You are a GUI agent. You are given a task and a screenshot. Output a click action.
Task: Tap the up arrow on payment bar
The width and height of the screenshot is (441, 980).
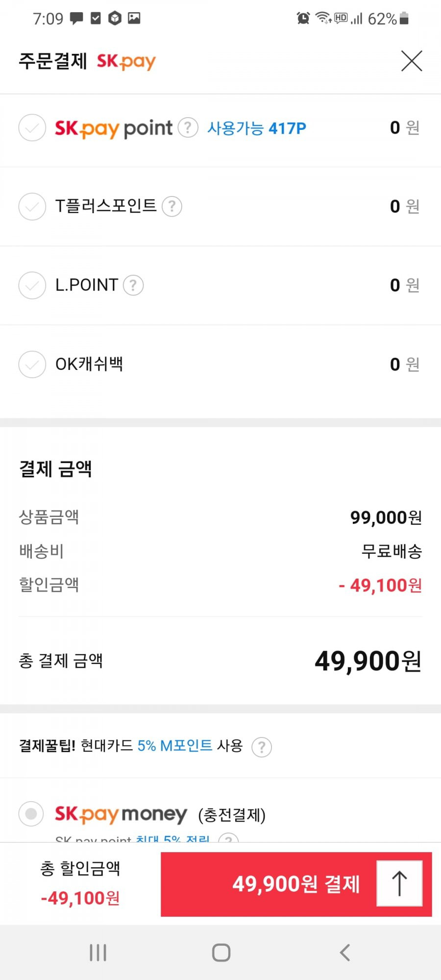pyautogui.click(x=399, y=883)
